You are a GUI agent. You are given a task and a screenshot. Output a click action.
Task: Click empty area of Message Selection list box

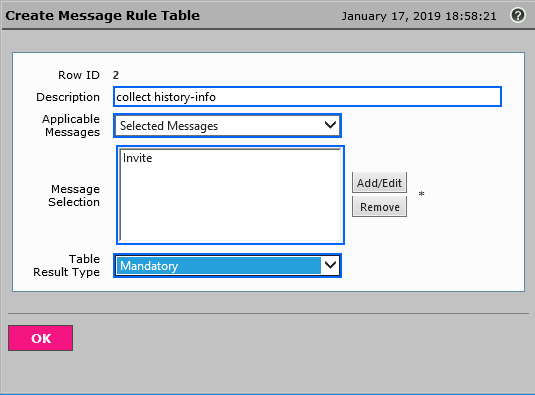click(x=230, y=205)
